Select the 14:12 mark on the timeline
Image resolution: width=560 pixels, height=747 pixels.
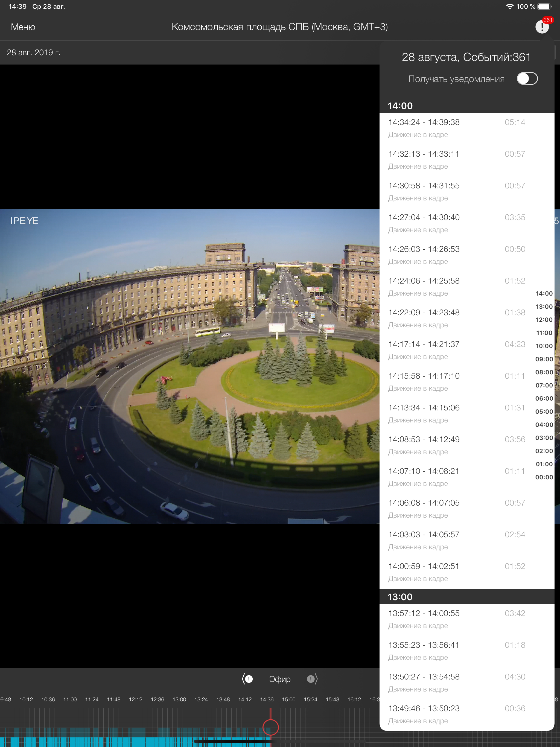(x=245, y=699)
